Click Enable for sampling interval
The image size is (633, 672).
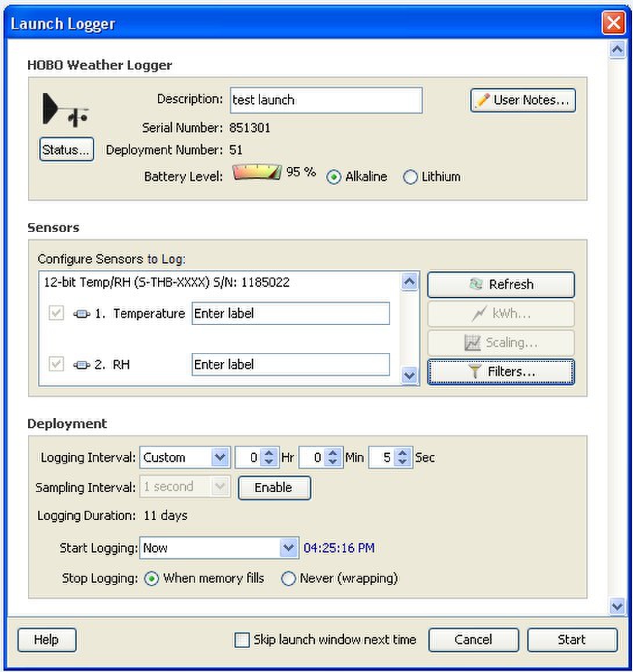(274, 487)
